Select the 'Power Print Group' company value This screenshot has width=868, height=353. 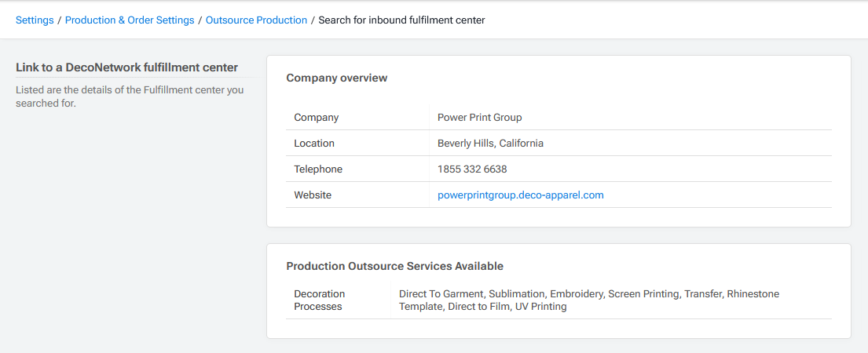click(x=479, y=117)
